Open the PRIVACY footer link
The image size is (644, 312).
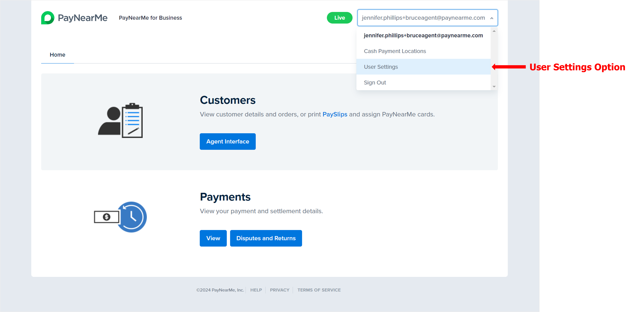279,290
